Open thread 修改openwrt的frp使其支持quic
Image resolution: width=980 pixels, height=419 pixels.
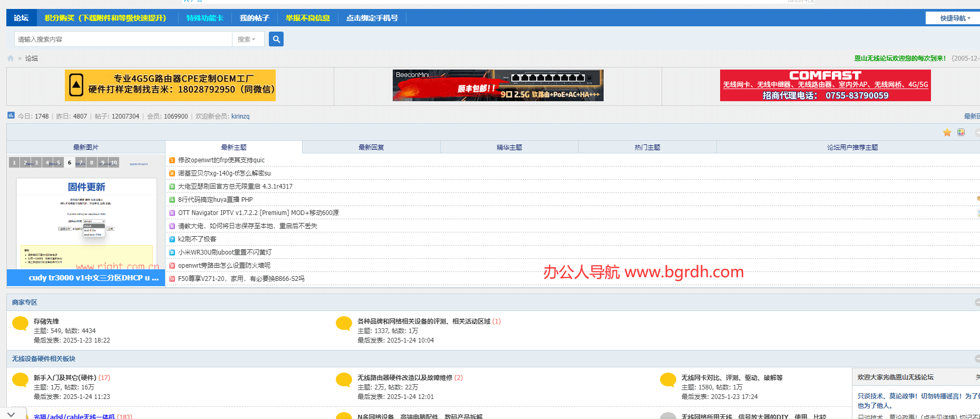click(x=221, y=160)
